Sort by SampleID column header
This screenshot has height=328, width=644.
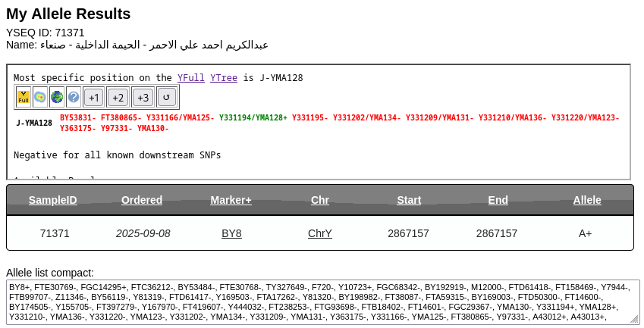(53, 200)
